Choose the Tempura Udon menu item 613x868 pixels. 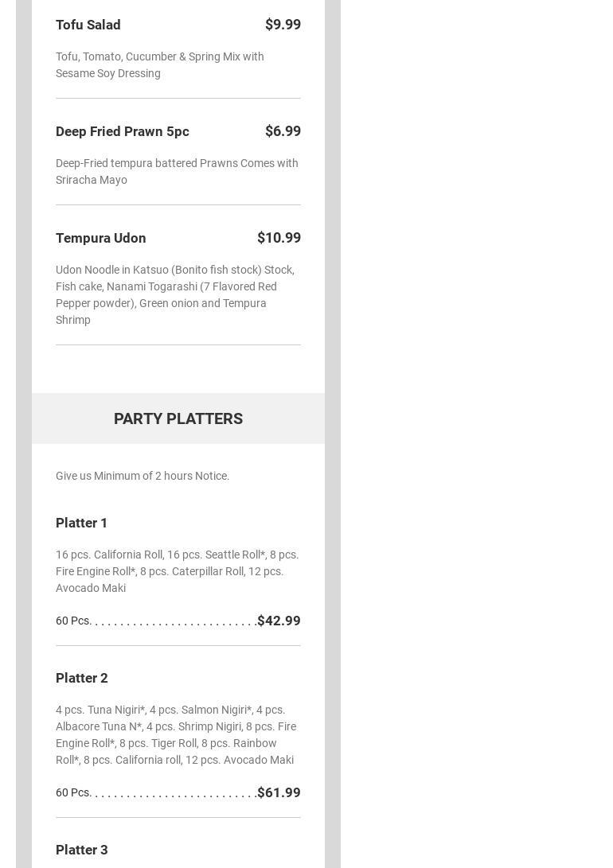[101, 238]
